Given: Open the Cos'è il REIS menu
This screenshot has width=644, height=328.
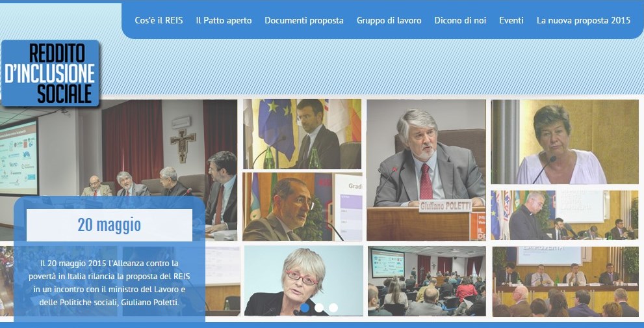Looking at the screenshot, I should pos(159,20).
